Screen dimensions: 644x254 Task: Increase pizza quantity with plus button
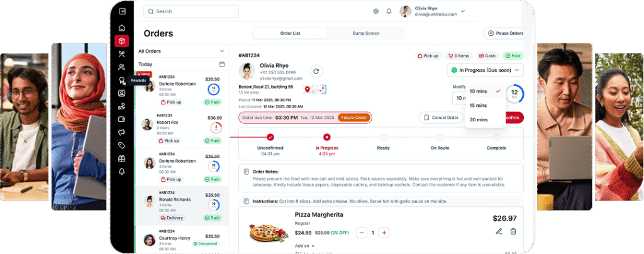tap(384, 233)
